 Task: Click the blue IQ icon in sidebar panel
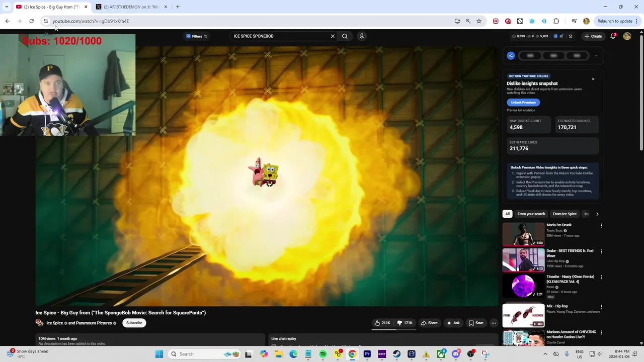coord(511,56)
